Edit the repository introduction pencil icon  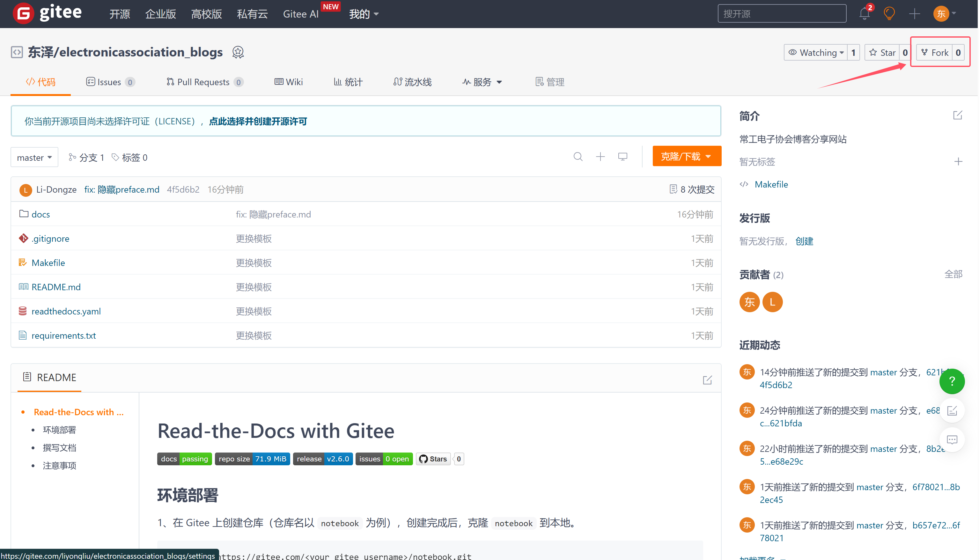coord(957,115)
